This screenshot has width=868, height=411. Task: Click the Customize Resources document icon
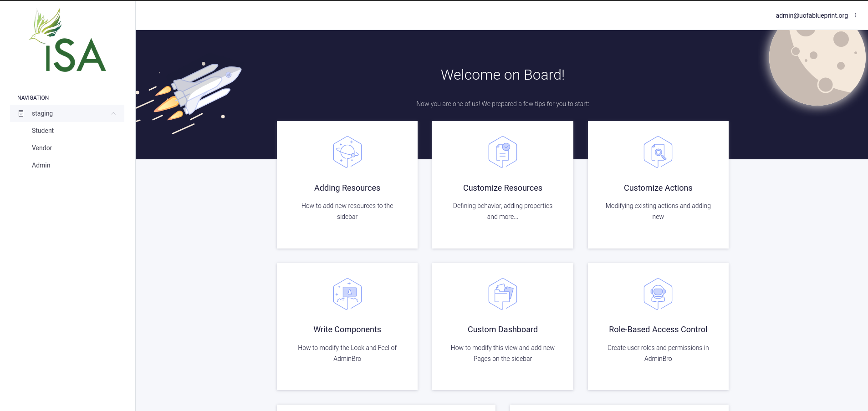pyautogui.click(x=503, y=152)
